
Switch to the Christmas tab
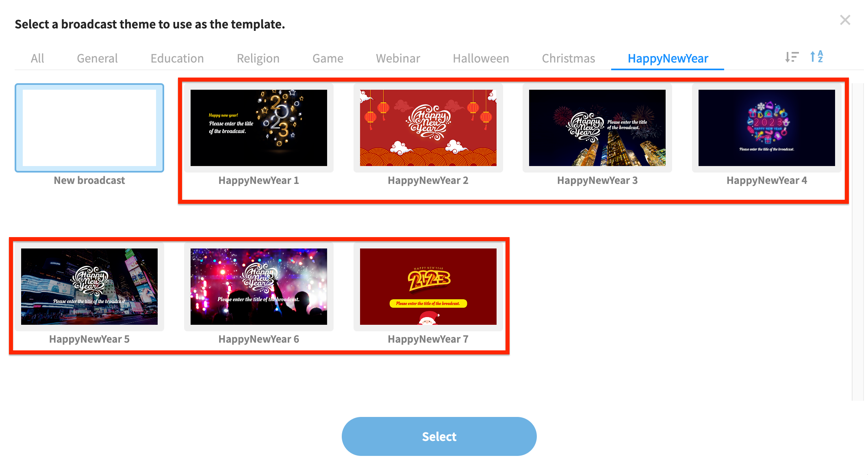[569, 58]
